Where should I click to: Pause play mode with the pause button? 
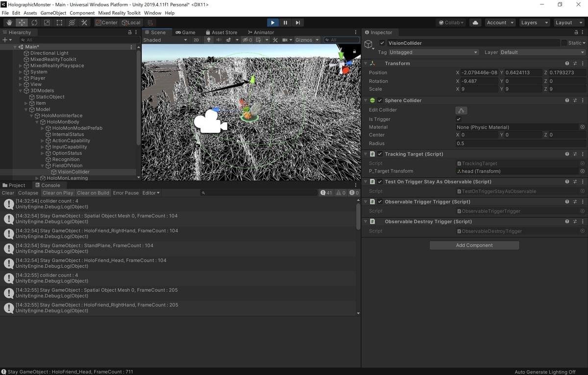tap(285, 22)
